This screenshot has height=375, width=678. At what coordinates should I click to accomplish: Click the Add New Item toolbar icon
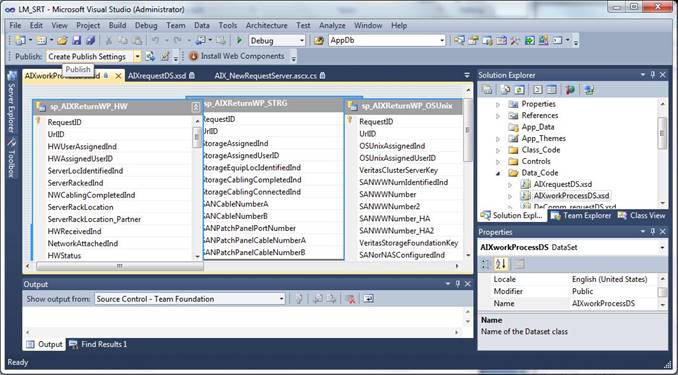42,41
